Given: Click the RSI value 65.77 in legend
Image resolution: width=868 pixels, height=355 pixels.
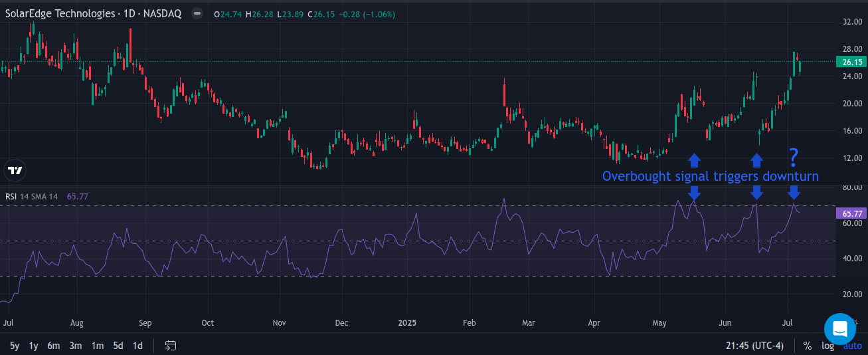Looking at the screenshot, I should click(x=78, y=196).
